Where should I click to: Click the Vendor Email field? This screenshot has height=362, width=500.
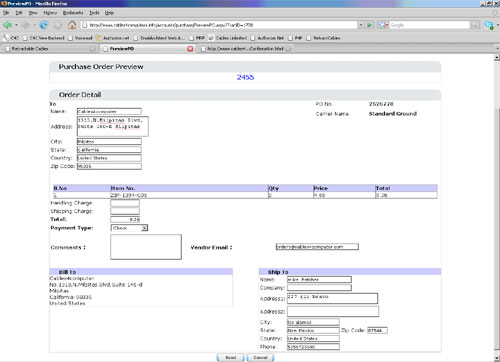[x=317, y=247]
